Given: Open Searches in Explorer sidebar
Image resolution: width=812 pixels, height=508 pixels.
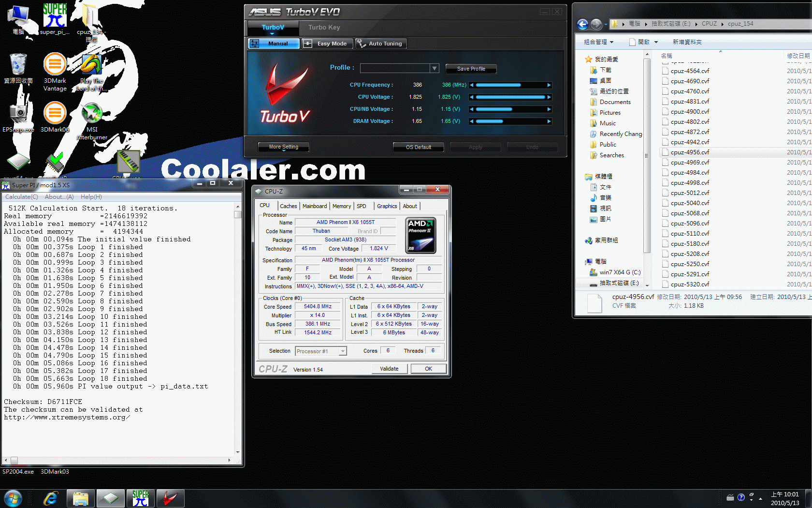Looking at the screenshot, I should (611, 155).
